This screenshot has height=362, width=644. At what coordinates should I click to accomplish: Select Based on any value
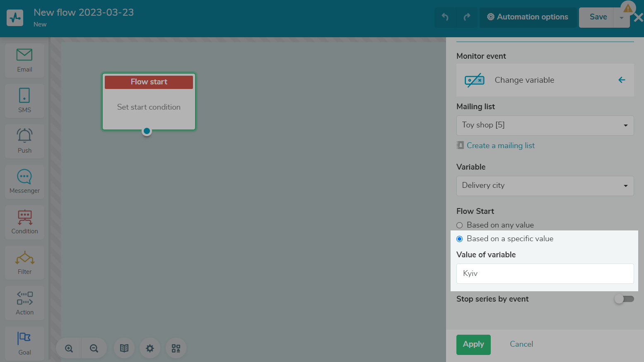(459, 225)
